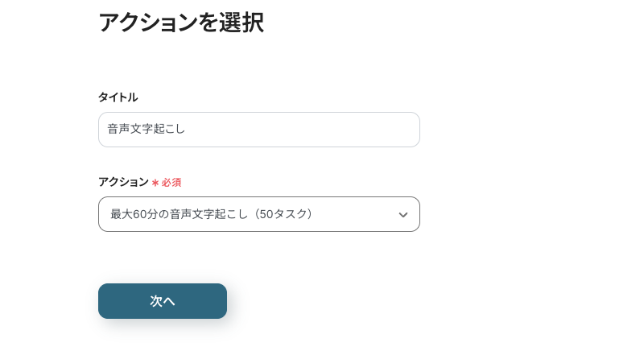This screenshot has height=351, width=644.
Task: Proceed with the dark blue 次へ button
Action: (163, 301)
